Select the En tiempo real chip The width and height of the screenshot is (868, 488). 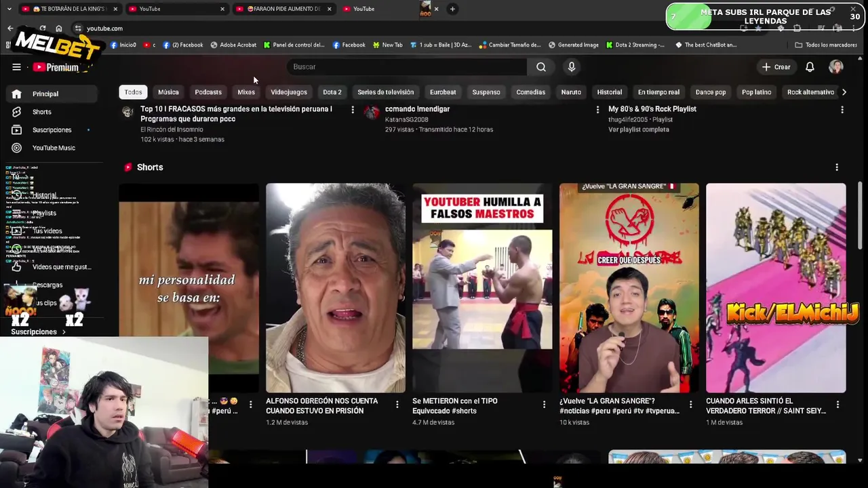(x=658, y=92)
